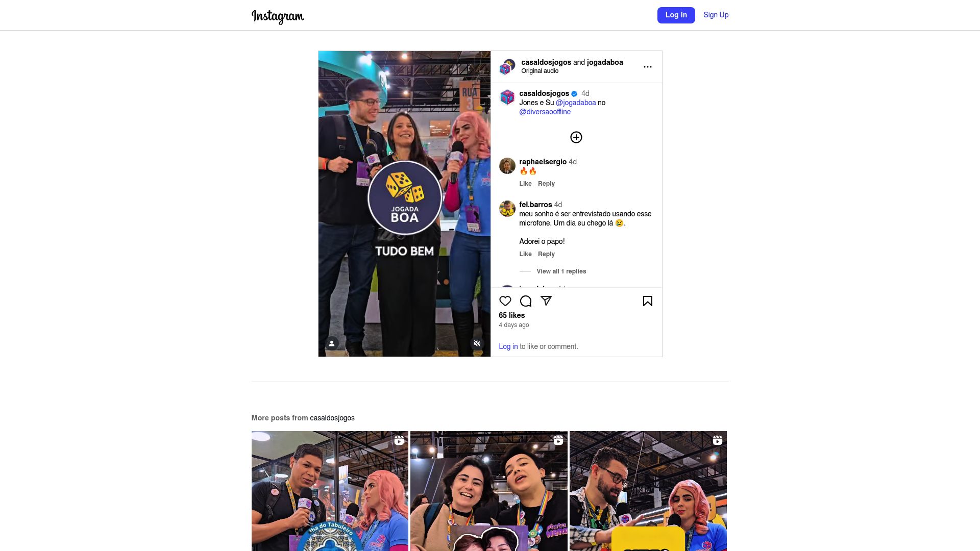Open first reel thumbnail in More posts

tap(330, 491)
